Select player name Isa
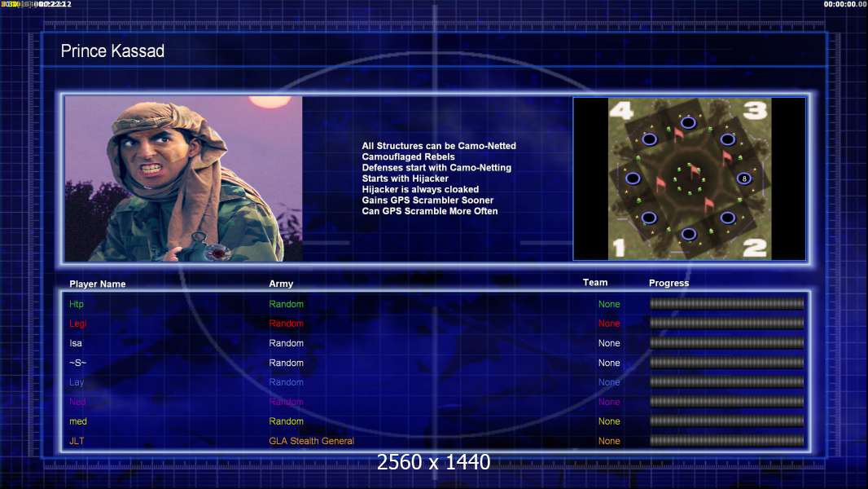Screen dimensions: 868x489 pyautogui.click(x=76, y=343)
